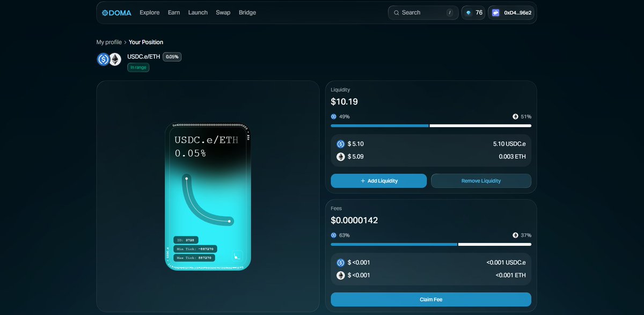Click ETH icon in fees row
644x315 pixels.
tap(340, 275)
